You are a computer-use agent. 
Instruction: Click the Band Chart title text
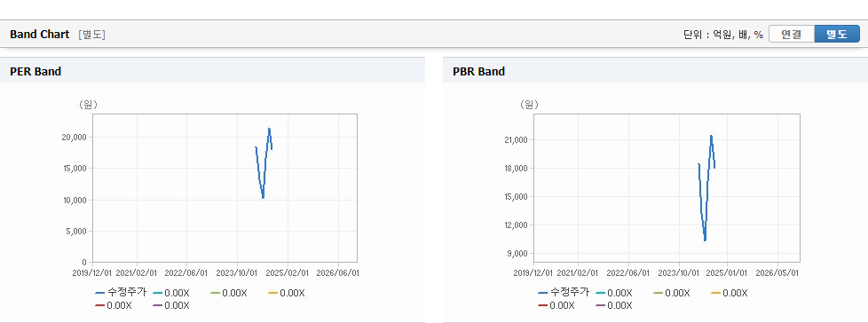[40, 35]
